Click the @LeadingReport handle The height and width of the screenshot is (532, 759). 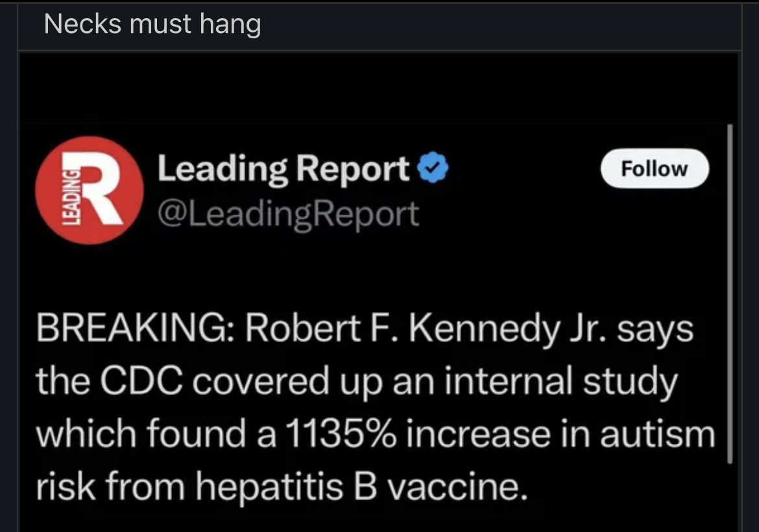(289, 213)
